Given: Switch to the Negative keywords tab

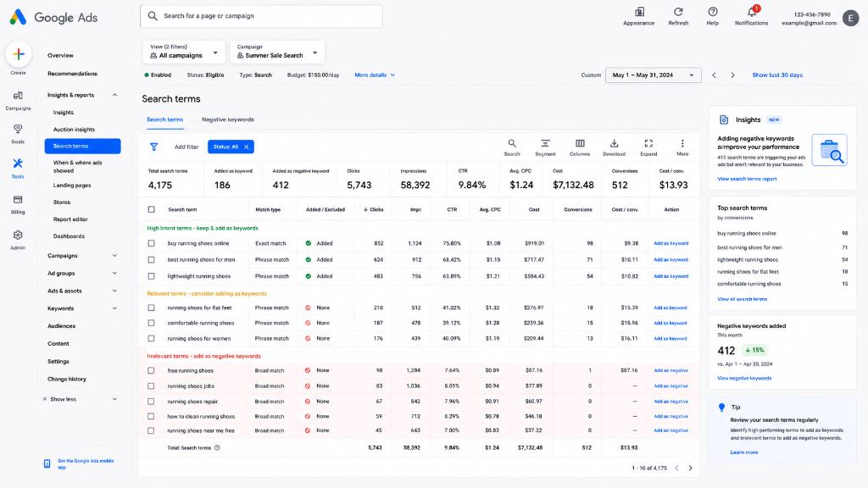Looking at the screenshot, I should coord(227,119).
